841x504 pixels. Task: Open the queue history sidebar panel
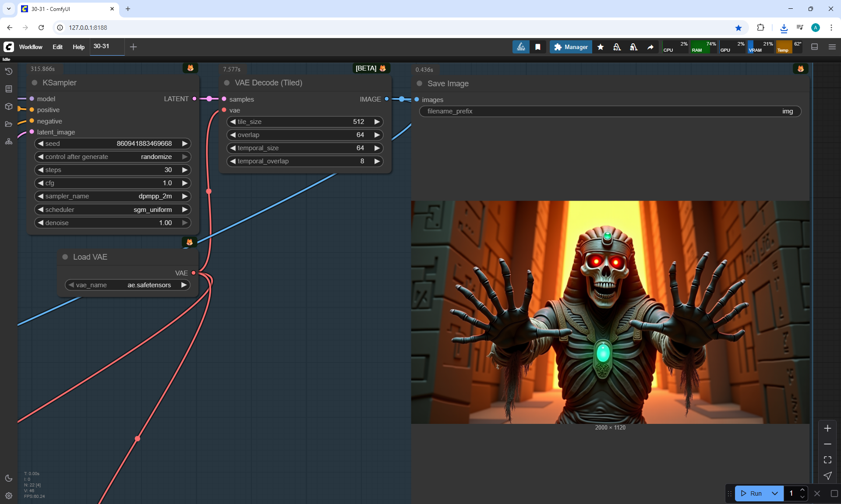point(9,71)
